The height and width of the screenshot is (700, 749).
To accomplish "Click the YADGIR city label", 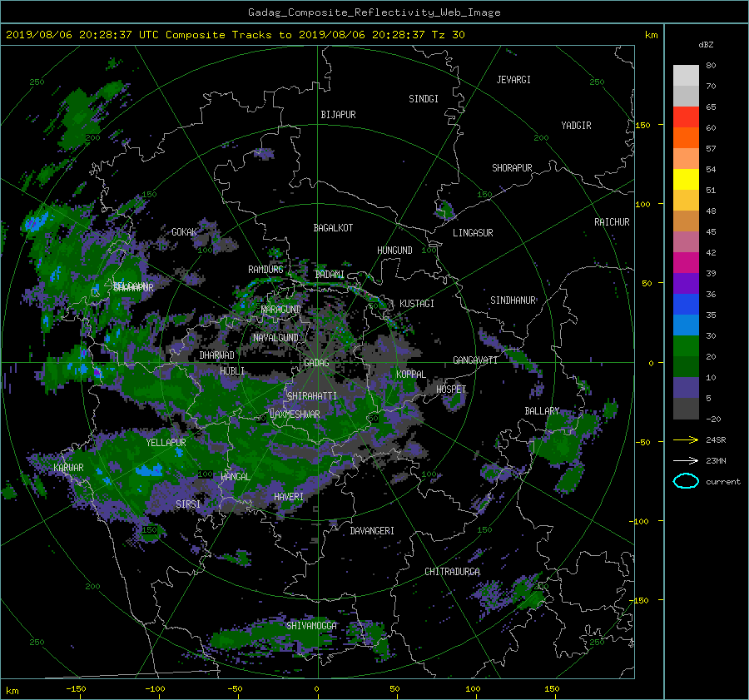I will click(x=576, y=126).
